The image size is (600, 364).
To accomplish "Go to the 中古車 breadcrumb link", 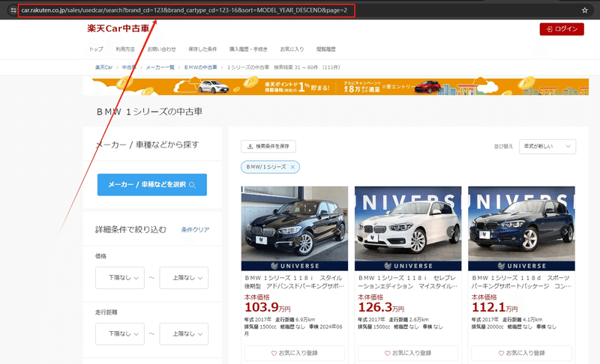I will click(x=129, y=67).
